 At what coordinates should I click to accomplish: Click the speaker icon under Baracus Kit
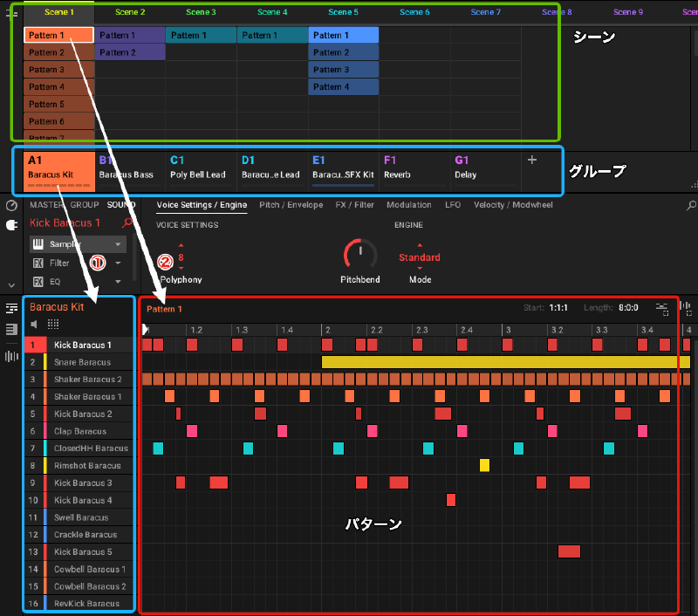coord(34,324)
